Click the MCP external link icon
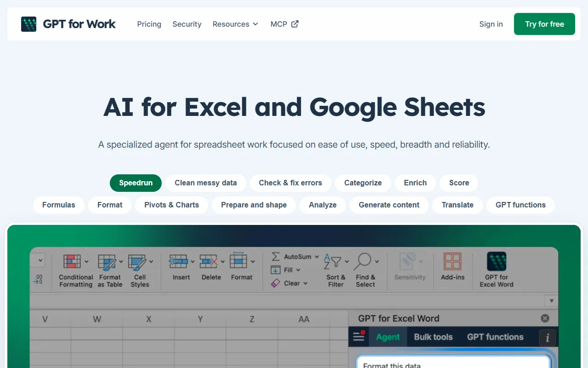The image size is (588, 368). click(x=295, y=24)
